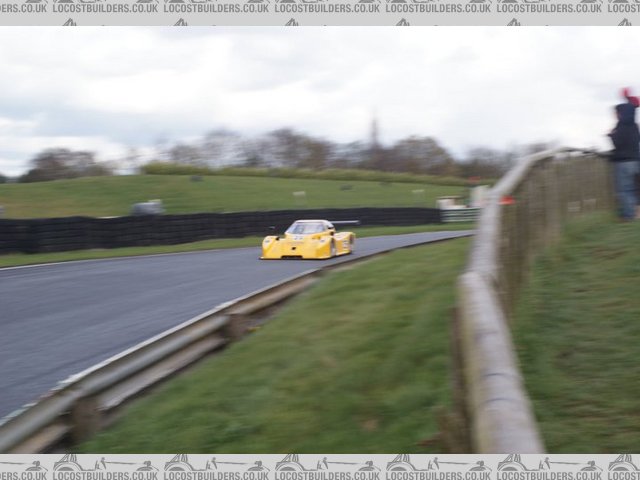Screen dimensions: 640x480
Task: Click the yellow car's windscreen
Action: (309, 228)
